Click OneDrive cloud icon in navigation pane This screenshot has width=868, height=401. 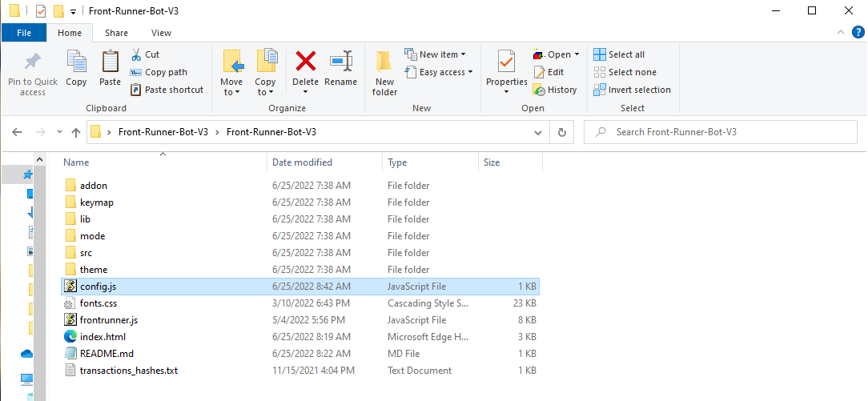26,354
